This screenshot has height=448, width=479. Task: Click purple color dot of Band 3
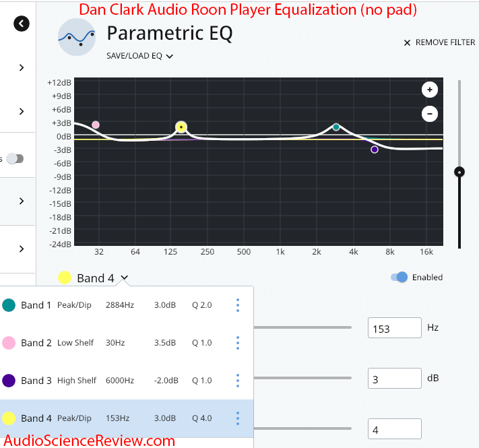(9, 381)
